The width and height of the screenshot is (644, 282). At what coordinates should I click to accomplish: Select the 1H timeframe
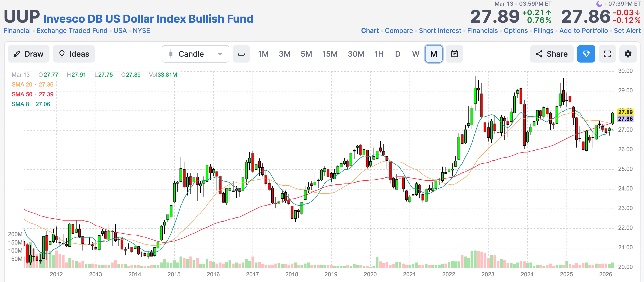tap(379, 54)
